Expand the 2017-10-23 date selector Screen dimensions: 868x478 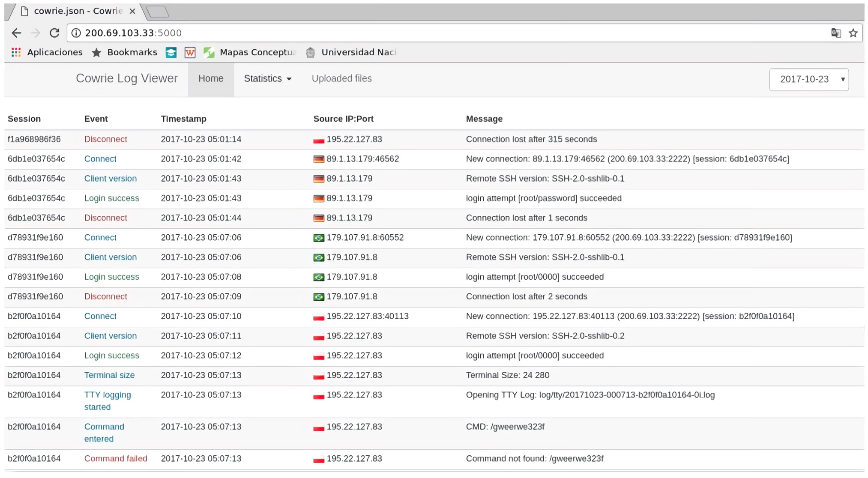(808, 79)
